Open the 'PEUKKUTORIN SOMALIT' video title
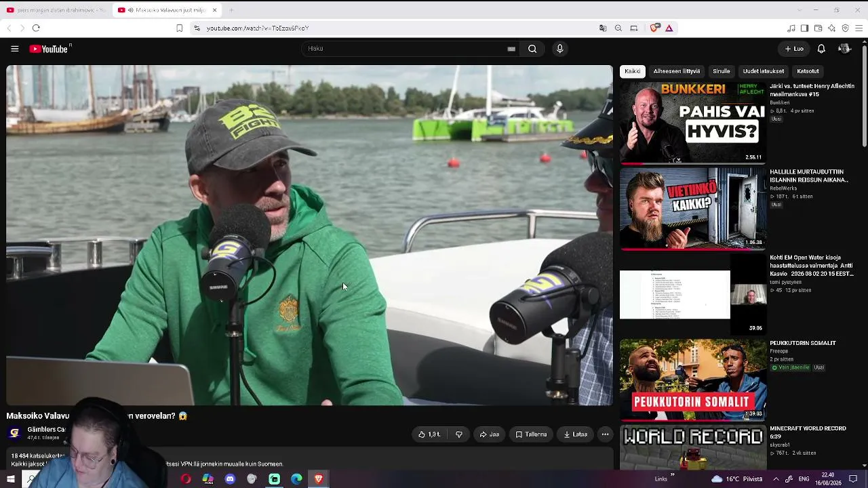868x488 pixels. click(x=803, y=344)
